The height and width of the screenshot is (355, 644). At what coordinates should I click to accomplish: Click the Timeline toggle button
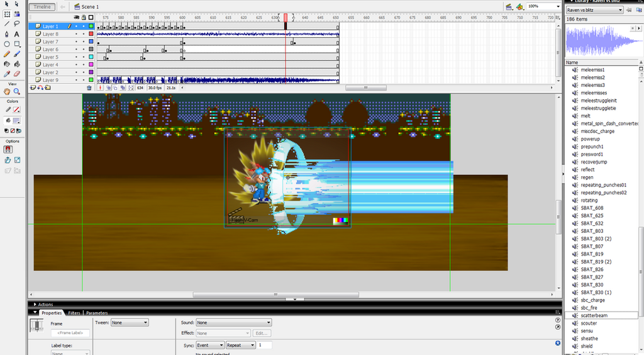42,6
